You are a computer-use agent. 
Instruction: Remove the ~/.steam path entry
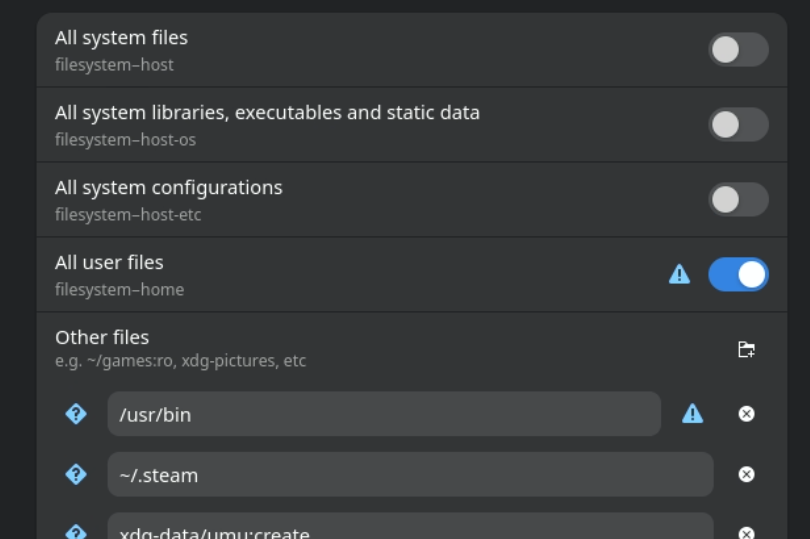(746, 474)
